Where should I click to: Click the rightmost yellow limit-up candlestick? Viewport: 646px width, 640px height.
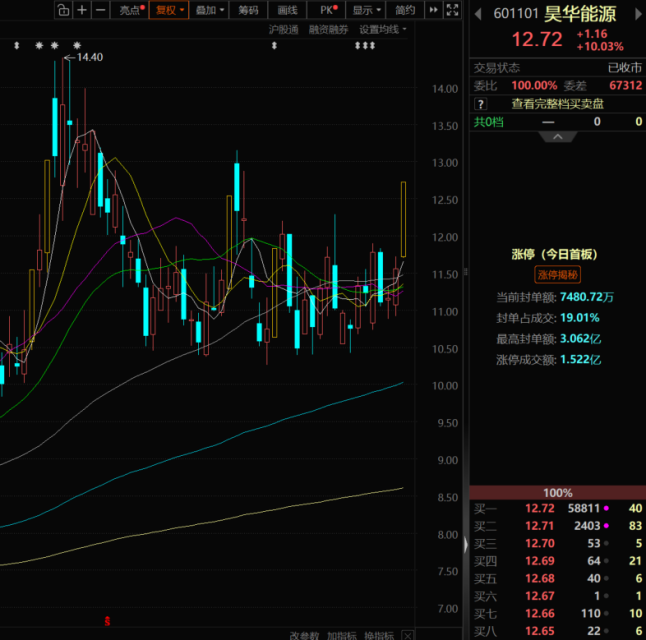pyautogui.click(x=403, y=219)
